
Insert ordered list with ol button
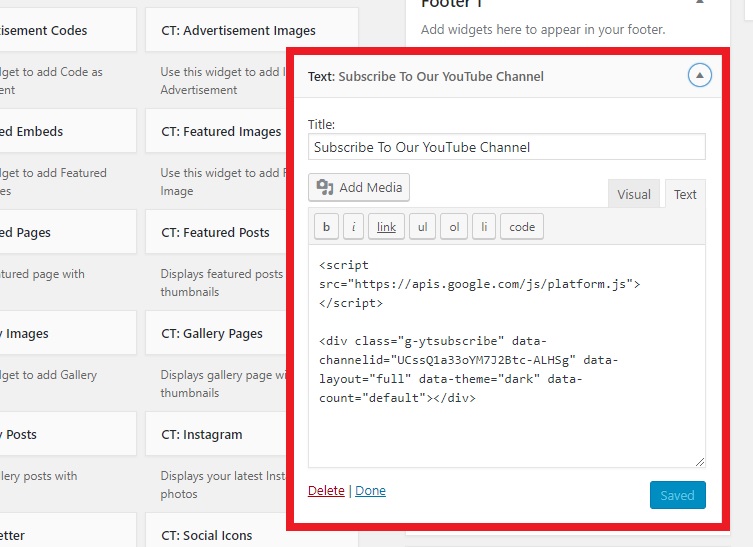coord(454,227)
